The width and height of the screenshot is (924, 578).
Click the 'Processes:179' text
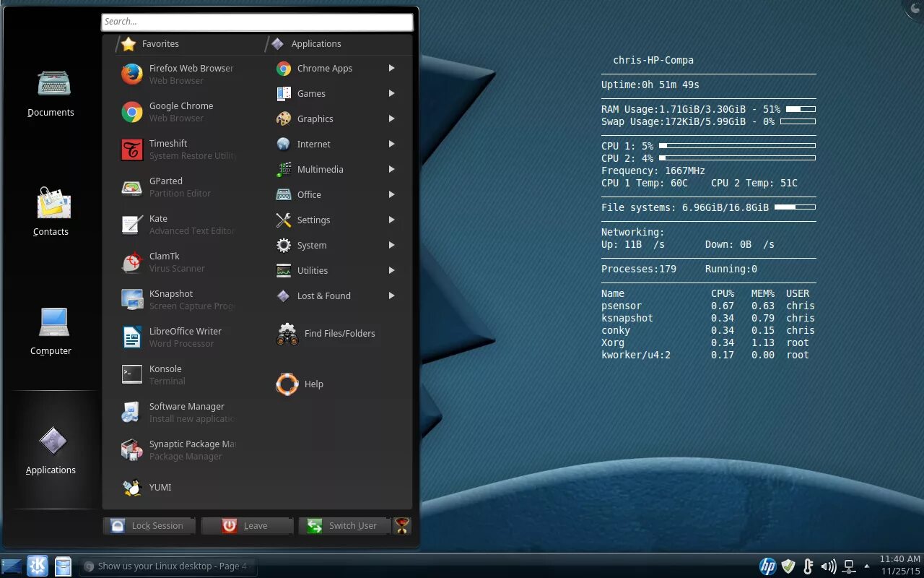click(639, 269)
